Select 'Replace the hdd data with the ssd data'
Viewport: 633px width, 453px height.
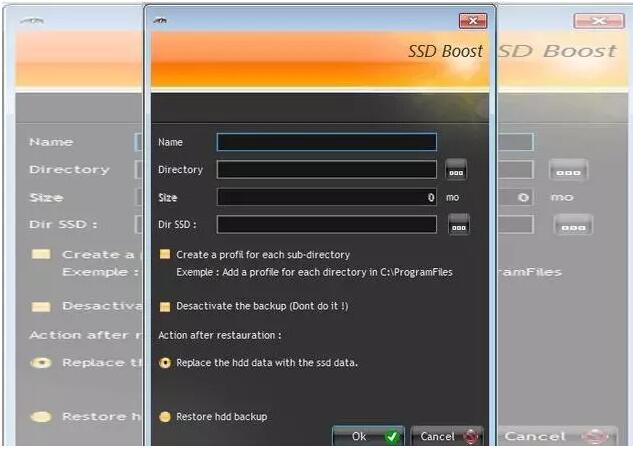[x=165, y=363]
